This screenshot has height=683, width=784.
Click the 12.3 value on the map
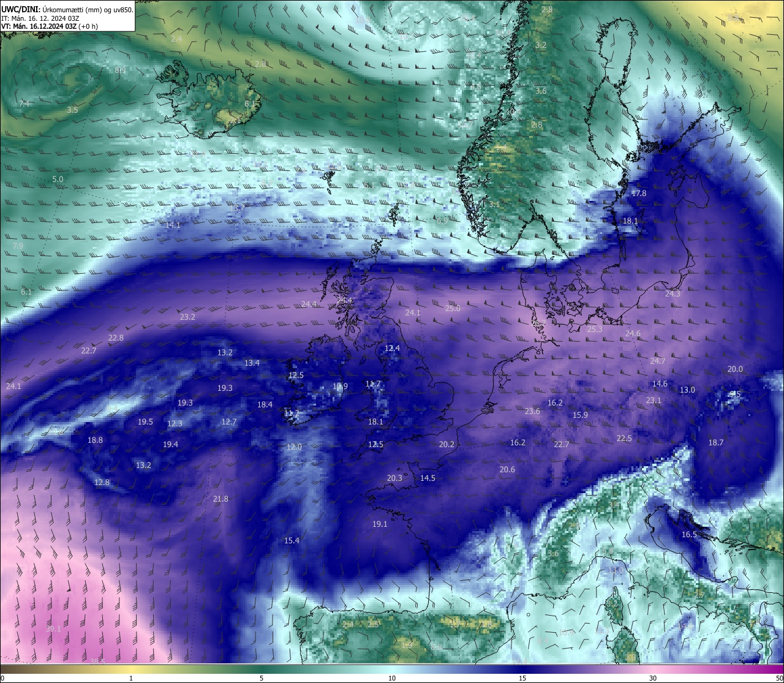[x=175, y=423]
